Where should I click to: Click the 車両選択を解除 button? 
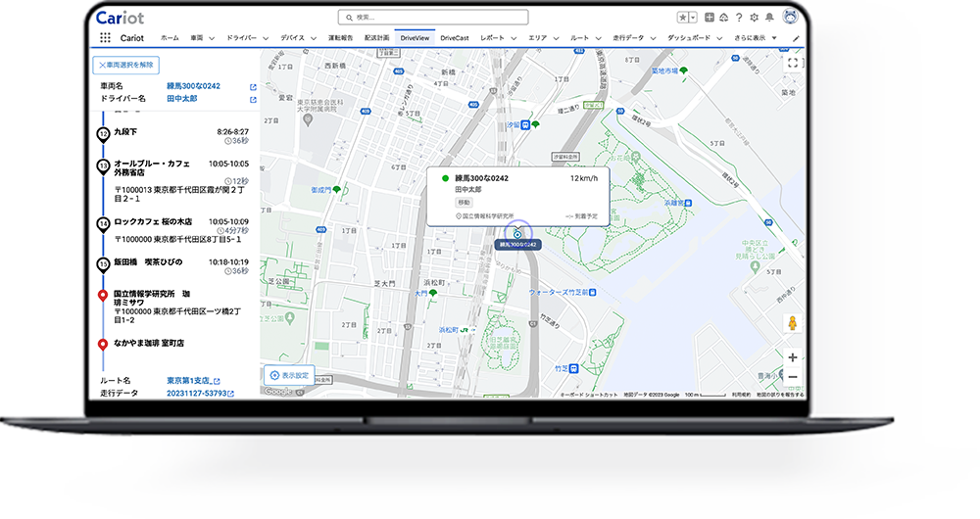[126, 65]
